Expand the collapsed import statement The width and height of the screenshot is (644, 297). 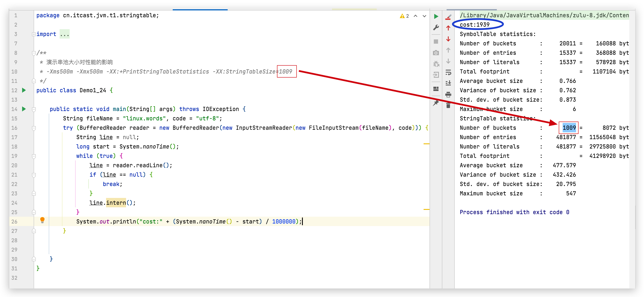pos(34,34)
